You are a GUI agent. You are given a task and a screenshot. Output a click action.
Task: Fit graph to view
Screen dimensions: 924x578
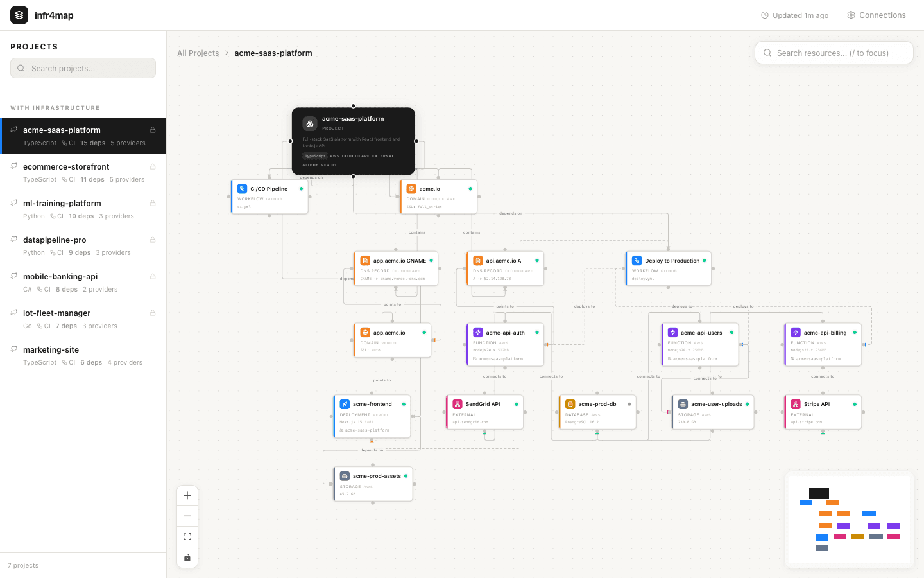pos(187,537)
